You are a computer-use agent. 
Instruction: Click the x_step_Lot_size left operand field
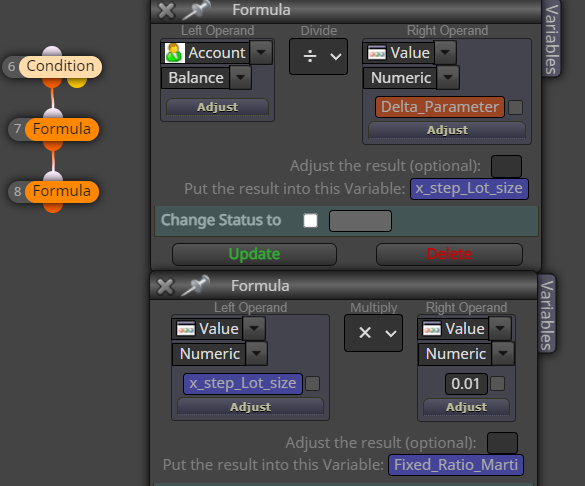[x=243, y=384]
